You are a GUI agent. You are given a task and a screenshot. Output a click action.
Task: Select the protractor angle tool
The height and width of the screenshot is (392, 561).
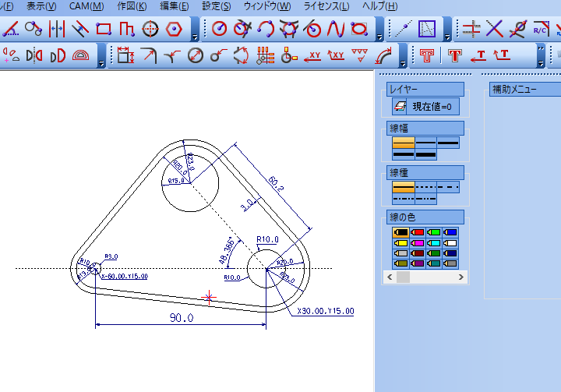coord(81,56)
